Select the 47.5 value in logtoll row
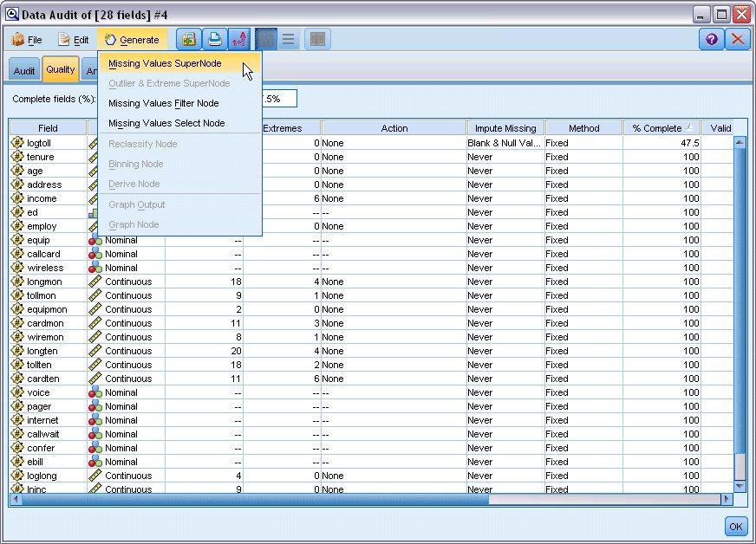 (x=690, y=143)
